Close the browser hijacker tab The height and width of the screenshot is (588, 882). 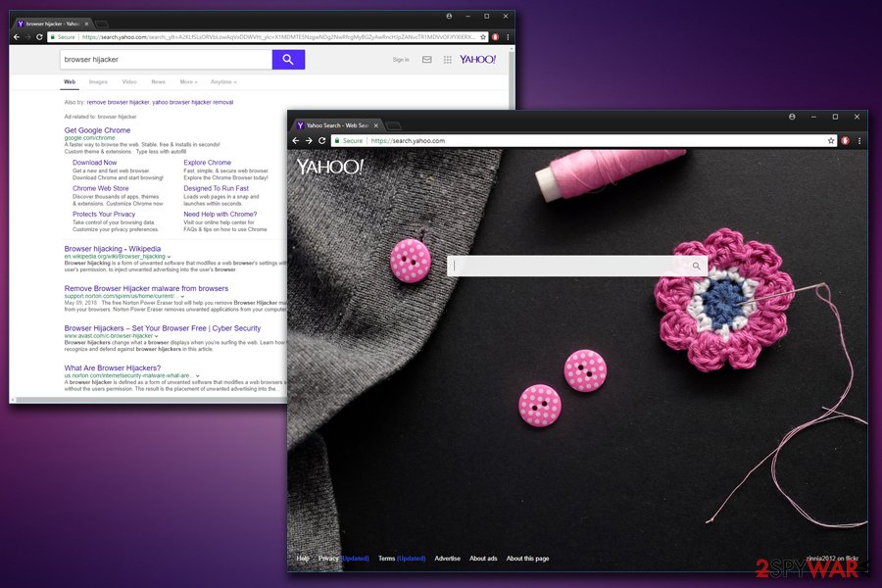(x=86, y=24)
